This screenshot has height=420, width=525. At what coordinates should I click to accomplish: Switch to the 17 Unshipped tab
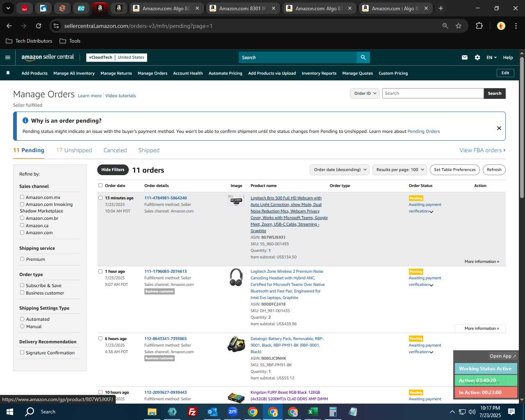[x=74, y=150]
